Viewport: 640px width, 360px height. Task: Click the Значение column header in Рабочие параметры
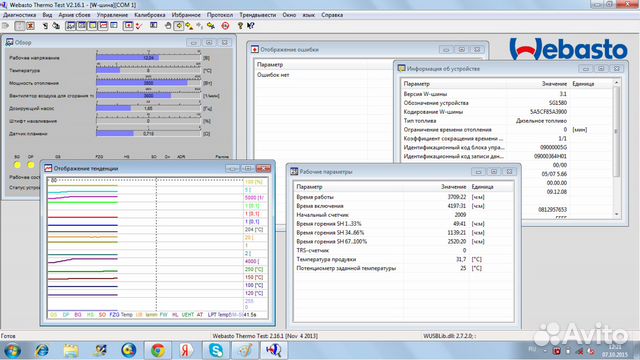453,187
